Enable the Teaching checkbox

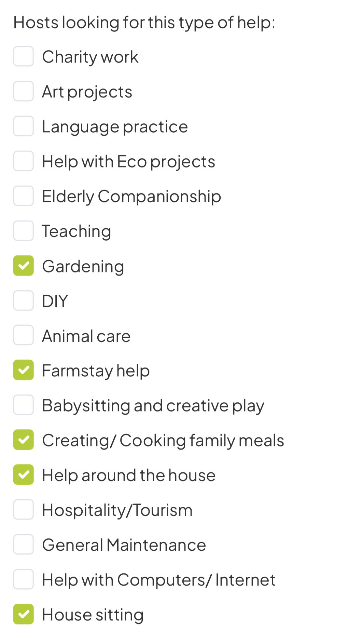pyautogui.click(x=23, y=231)
